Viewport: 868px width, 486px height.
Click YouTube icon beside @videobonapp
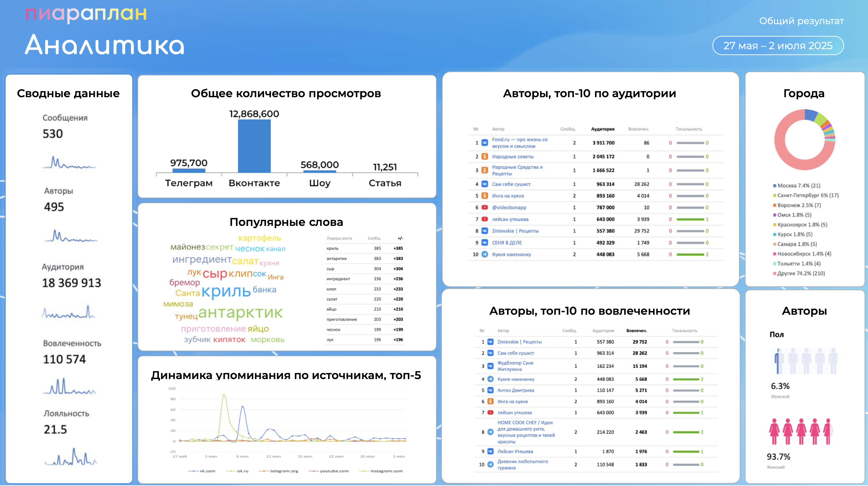[x=485, y=207]
